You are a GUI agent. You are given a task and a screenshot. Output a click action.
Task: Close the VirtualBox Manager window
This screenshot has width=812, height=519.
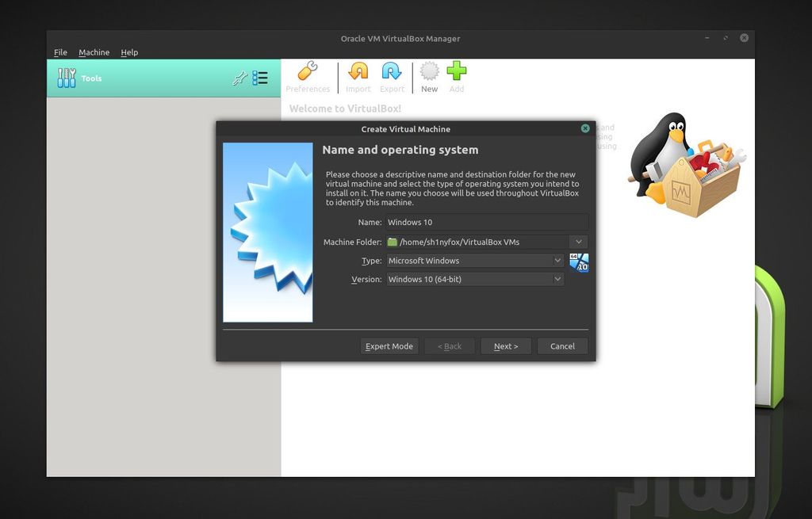click(744, 38)
